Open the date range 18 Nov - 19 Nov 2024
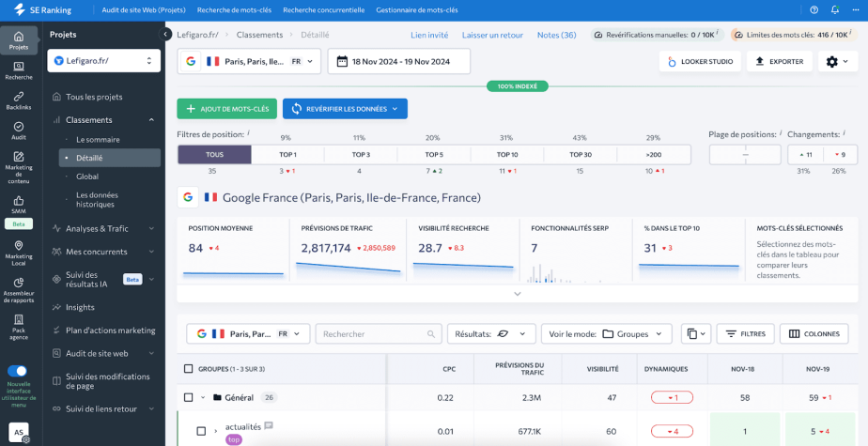The width and height of the screenshot is (868, 446). click(x=399, y=61)
